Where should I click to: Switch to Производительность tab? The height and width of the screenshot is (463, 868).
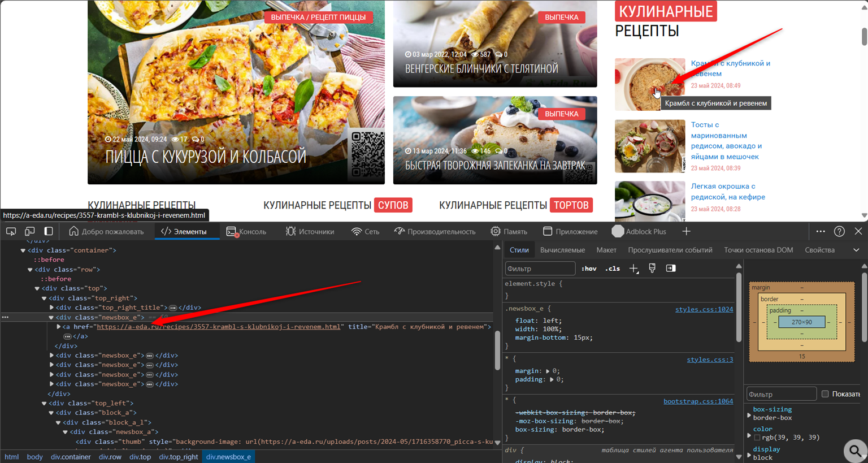pyautogui.click(x=435, y=231)
